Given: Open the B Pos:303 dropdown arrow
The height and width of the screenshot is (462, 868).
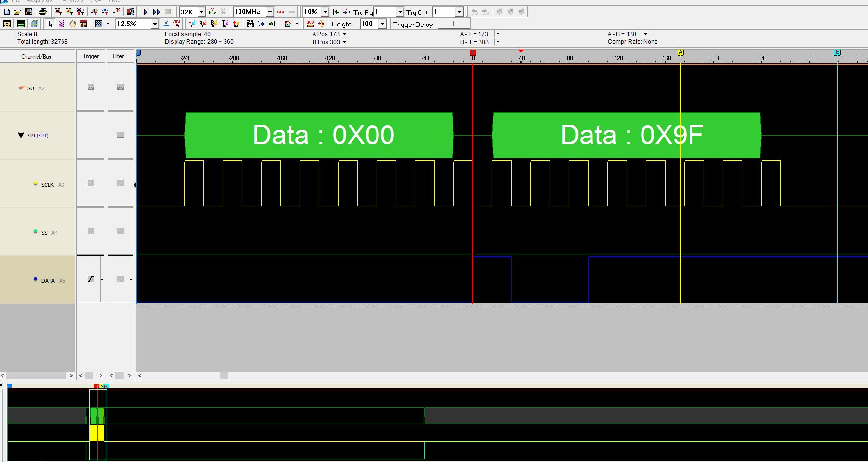Looking at the screenshot, I should 344,42.
